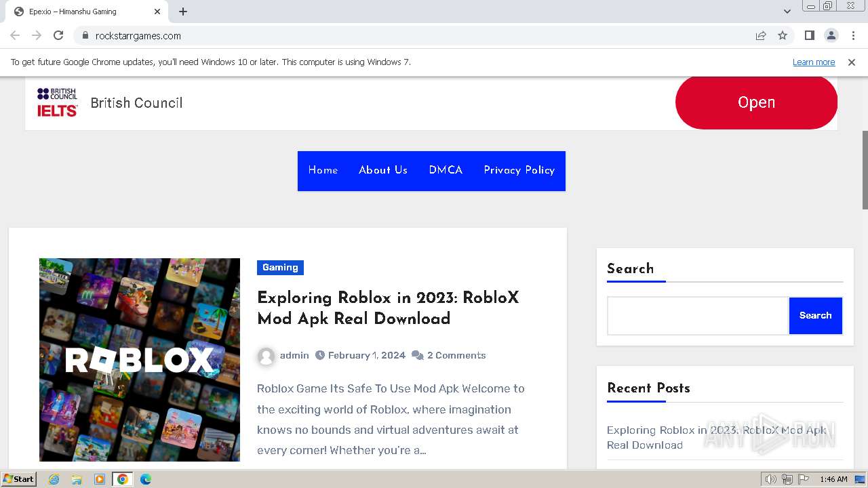868x488 pixels.
Task: Dismiss the Chrome update notification bar
Action: [852, 62]
